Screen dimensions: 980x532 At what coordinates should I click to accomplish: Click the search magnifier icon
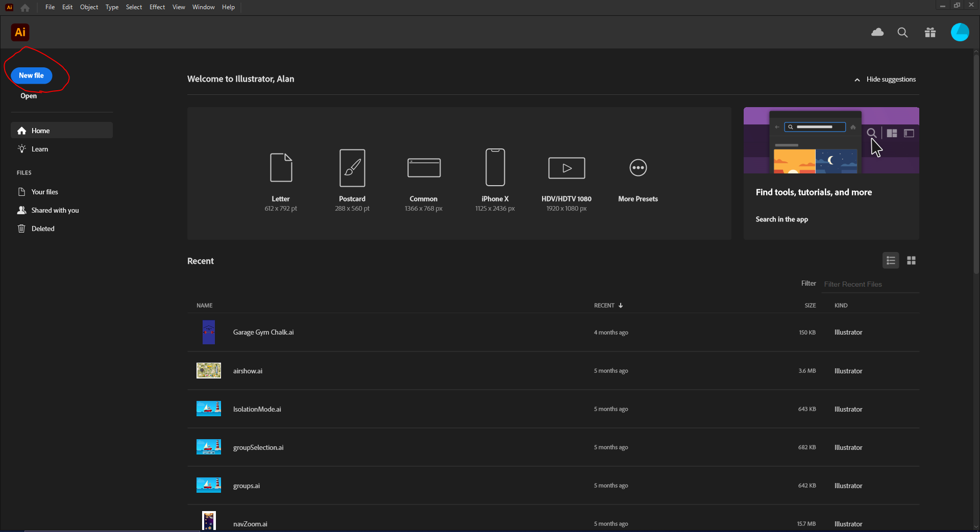902,33
